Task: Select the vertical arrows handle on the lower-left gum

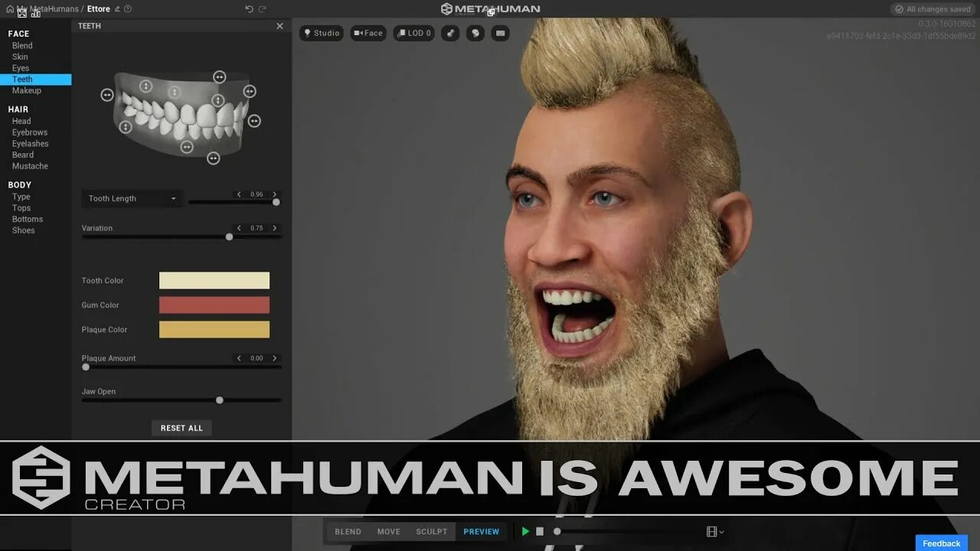Action: [x=126, y=127]
